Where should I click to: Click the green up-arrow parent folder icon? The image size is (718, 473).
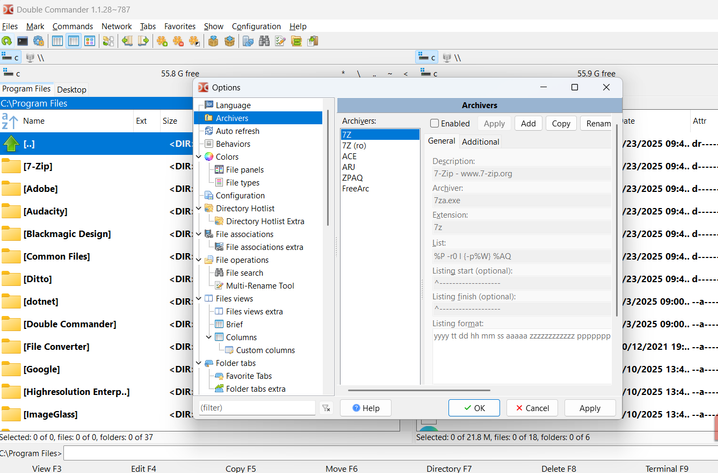pos(11,143)
